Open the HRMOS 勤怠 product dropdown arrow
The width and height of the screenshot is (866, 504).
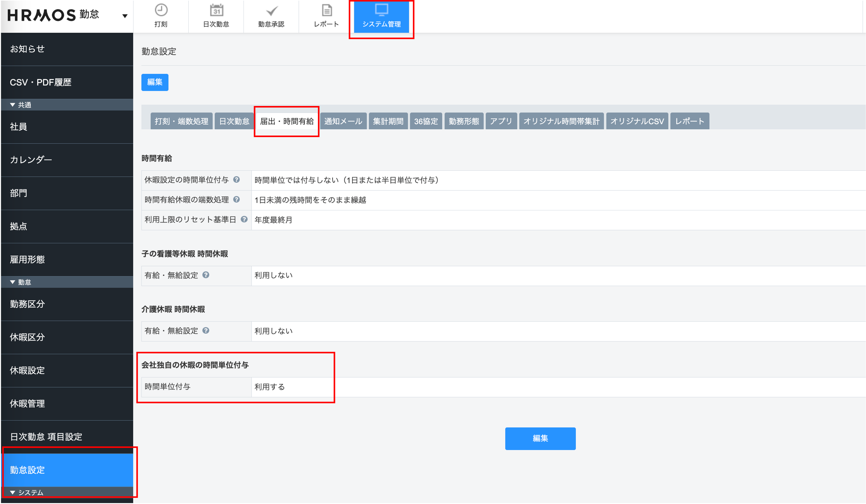[x=125, y=16]
